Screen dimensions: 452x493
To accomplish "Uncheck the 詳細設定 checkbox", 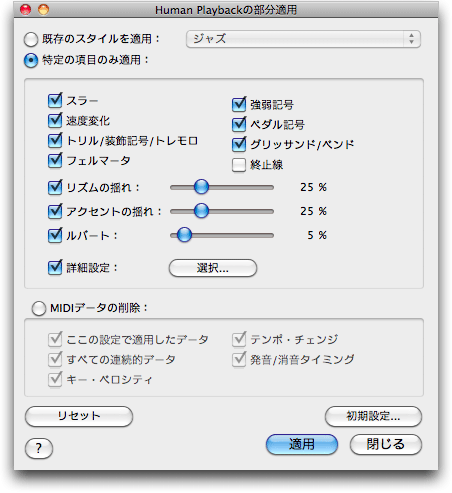I will pos(55,267).
